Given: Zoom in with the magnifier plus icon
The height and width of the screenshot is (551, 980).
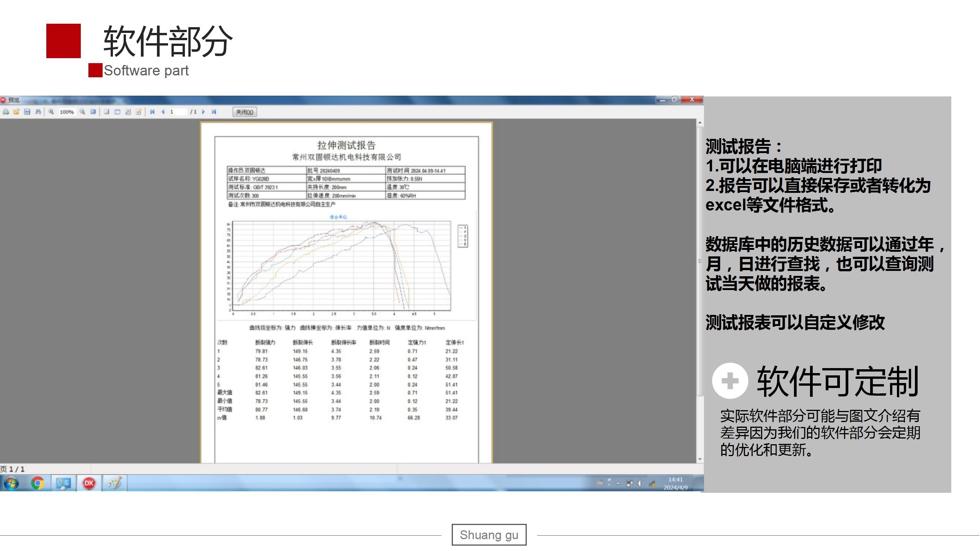Looking at the screenshot, I should pos(51,112).
